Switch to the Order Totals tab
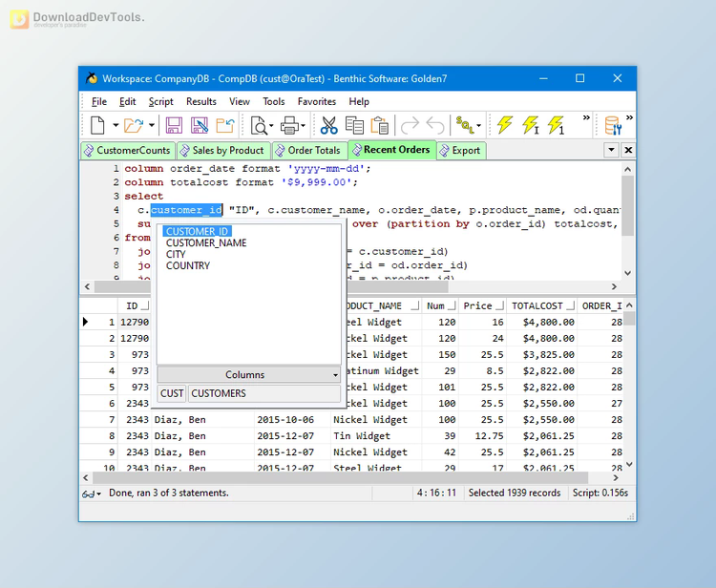This screenshot has height=588, width=716. pyautogui.click(x=308, y=150)
